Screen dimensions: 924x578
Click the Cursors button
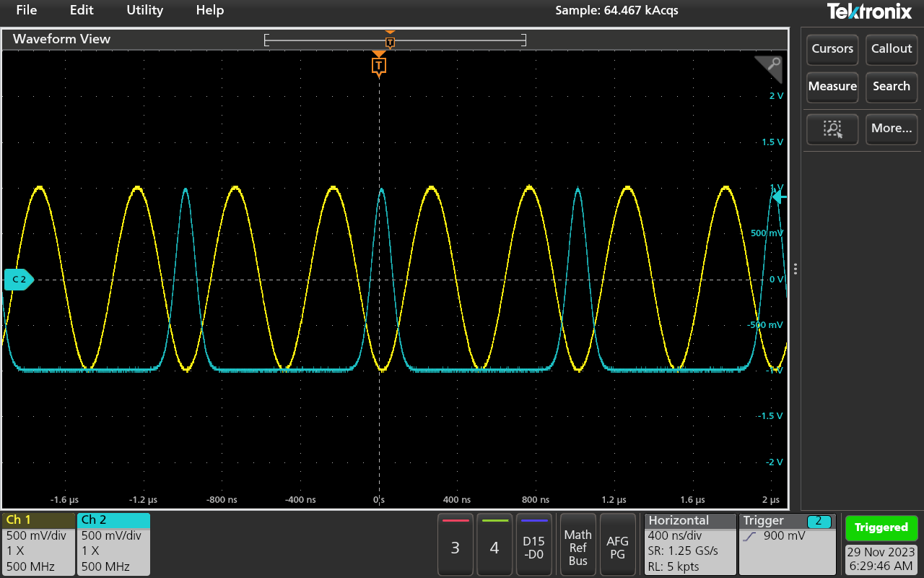coord(832,49)
